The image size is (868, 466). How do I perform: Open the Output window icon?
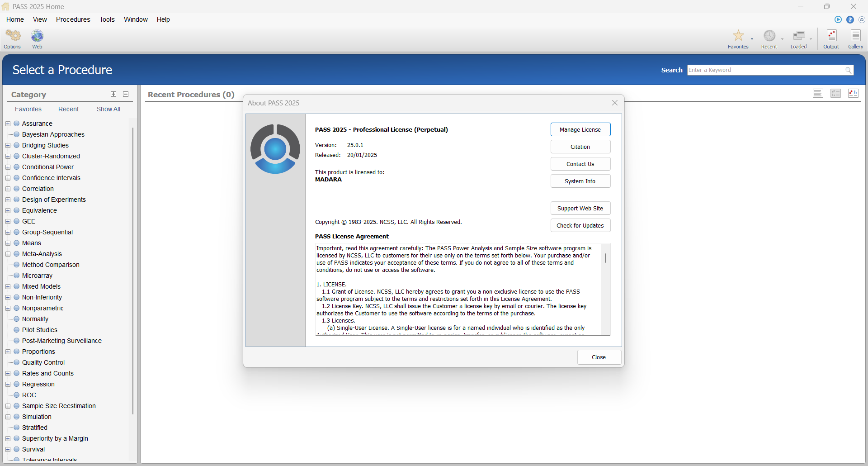pyautogui.click(x=831, y=36)
